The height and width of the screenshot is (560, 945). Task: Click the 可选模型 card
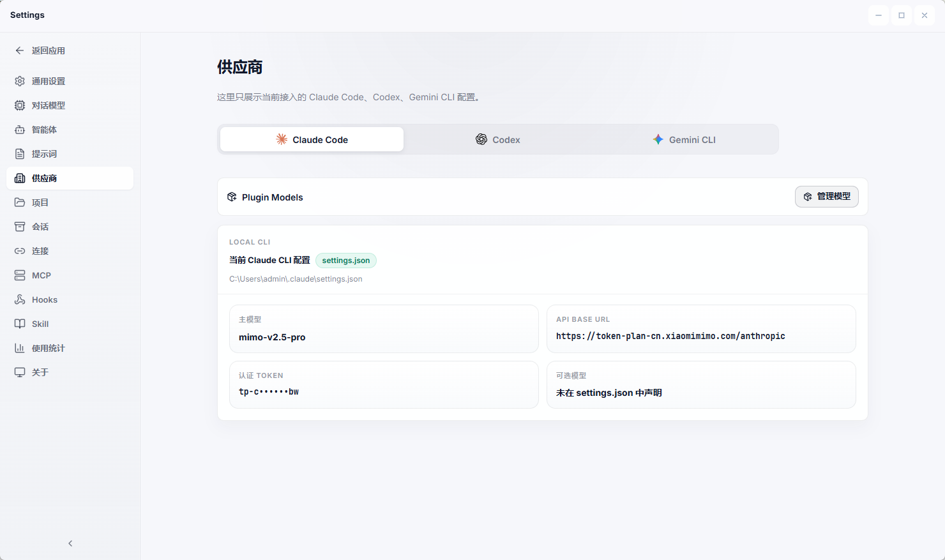pos(701,384)
